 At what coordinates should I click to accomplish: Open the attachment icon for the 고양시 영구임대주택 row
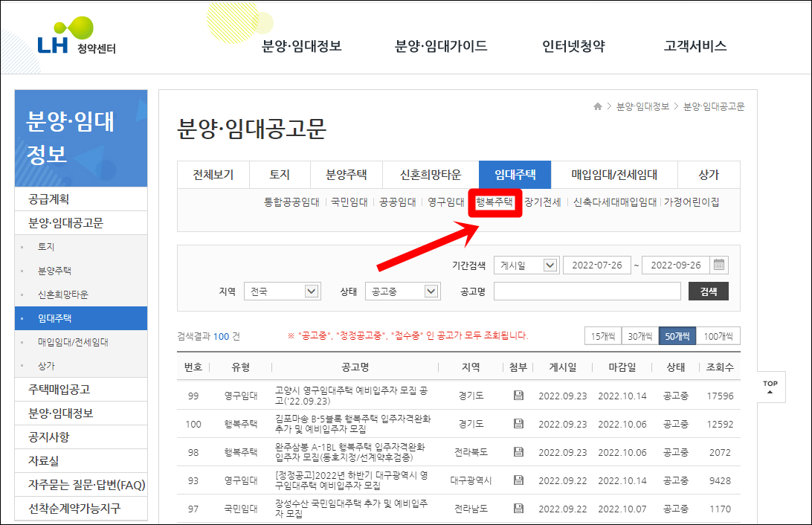coord(518,395)
